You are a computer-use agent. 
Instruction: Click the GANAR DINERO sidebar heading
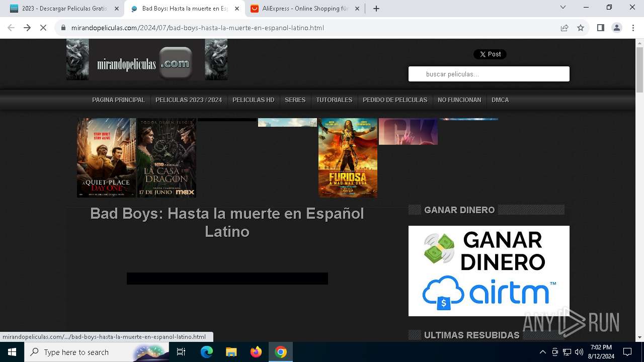pos(459,210)
